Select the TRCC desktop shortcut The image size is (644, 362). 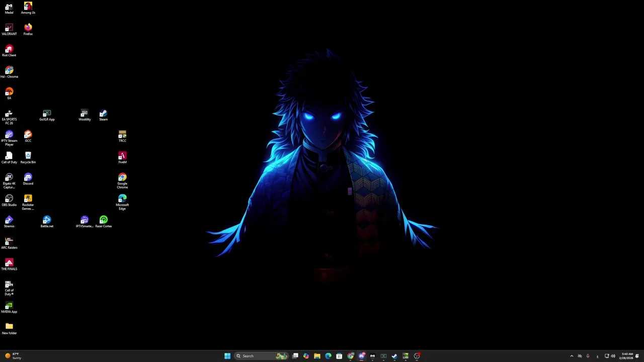122,137
